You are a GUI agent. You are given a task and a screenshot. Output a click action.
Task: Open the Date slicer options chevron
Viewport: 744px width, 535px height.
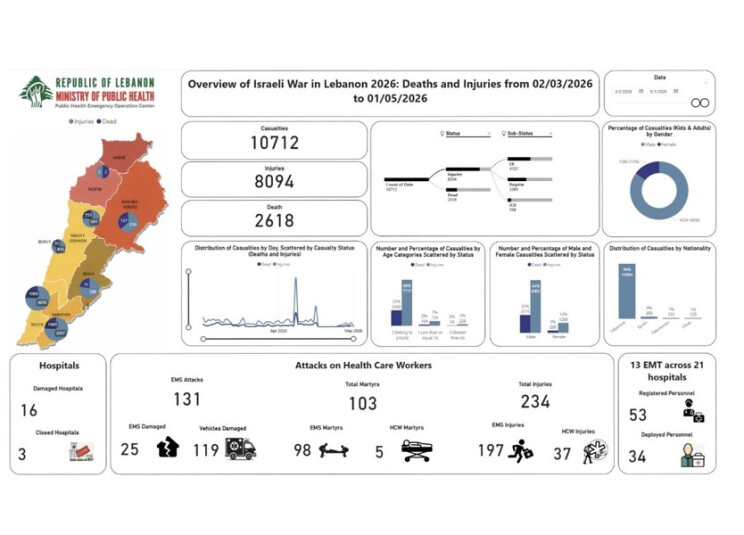coord(706,83)
